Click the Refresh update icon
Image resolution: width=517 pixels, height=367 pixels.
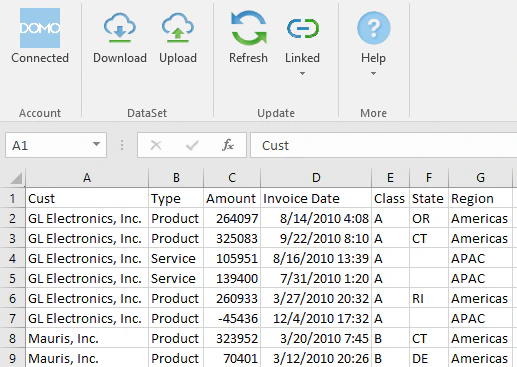(x=249, y=28)
